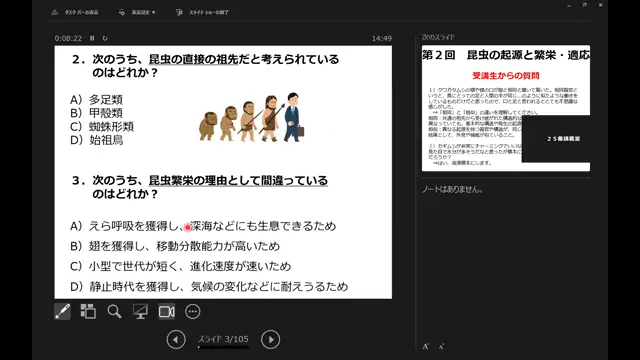Click option D) 静止時代を獲得し

209,286
